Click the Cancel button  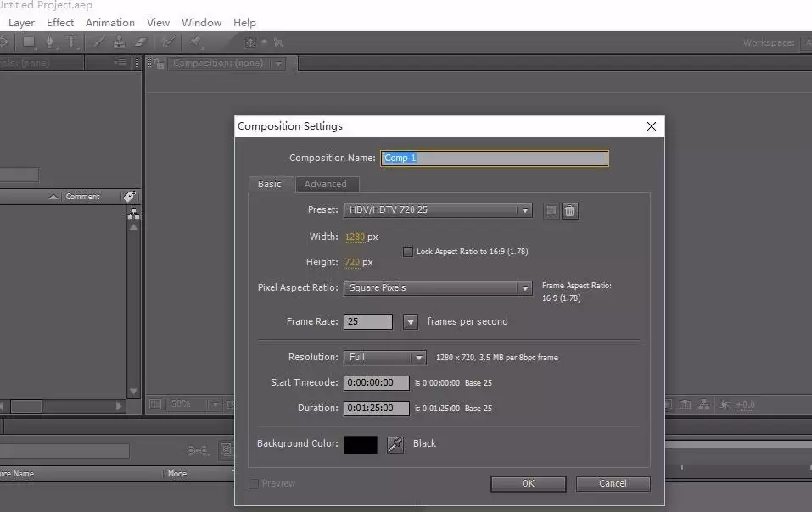(613, 483)
